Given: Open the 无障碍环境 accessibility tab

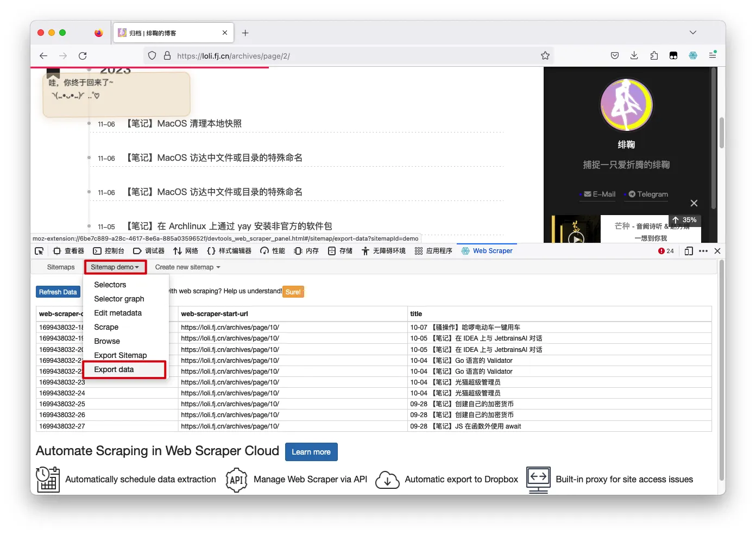Looking at the screenshot, I should click(x=384, y=251).
